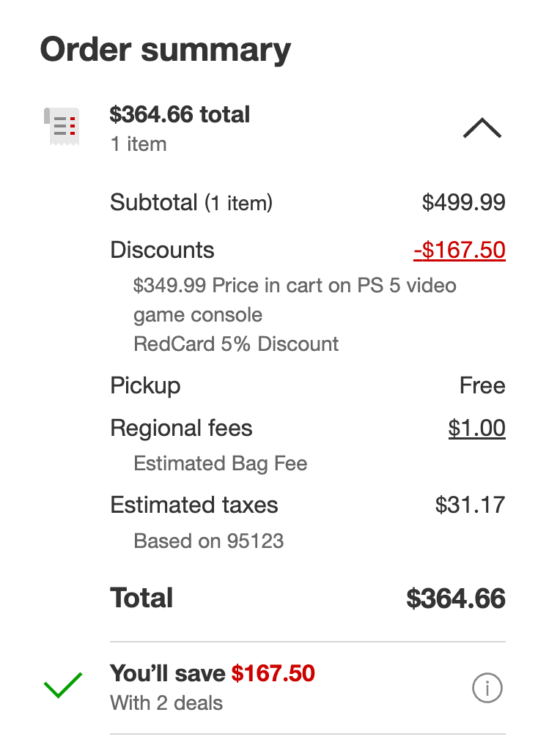The image size is (560, 756).
Task: Open the -$167.50 discounts link
Action: (x=459, y=250)
